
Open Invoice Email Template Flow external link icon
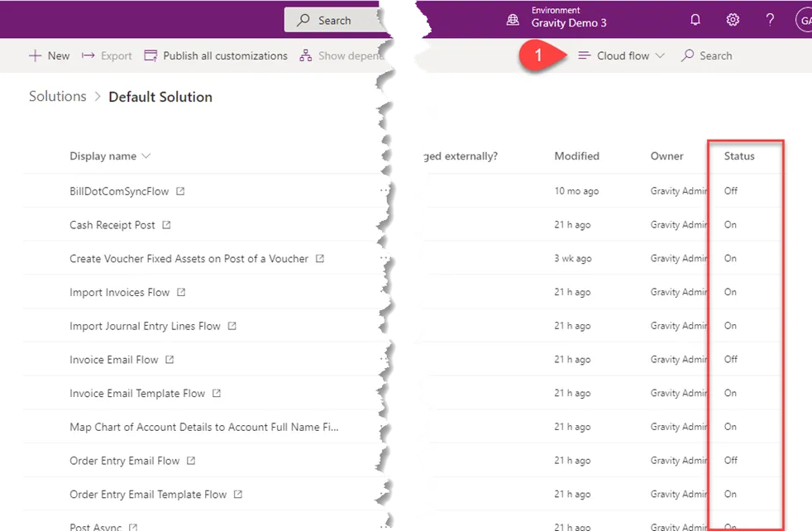217,393
